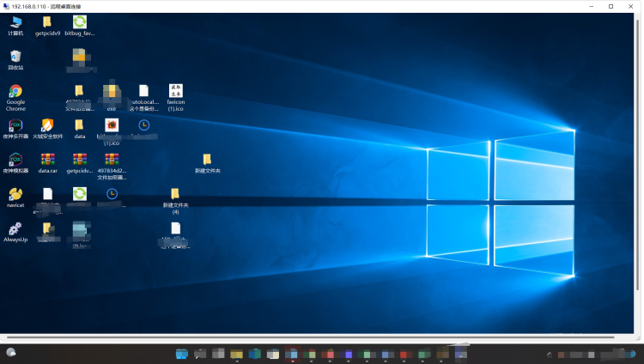Select the utoLocal... blank document file
This screenshot has width=644, height=364.
click(x=143, y=98)
